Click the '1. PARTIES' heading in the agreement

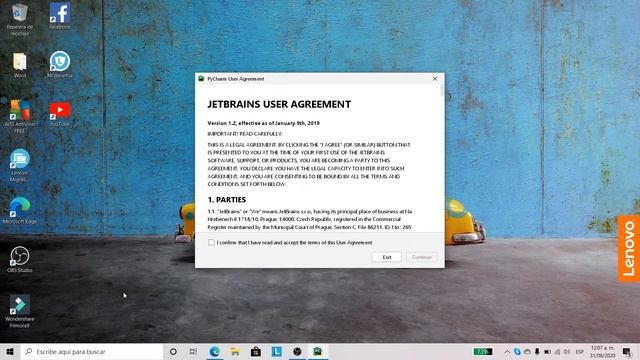pyautogui.click(x=227, y=200)
